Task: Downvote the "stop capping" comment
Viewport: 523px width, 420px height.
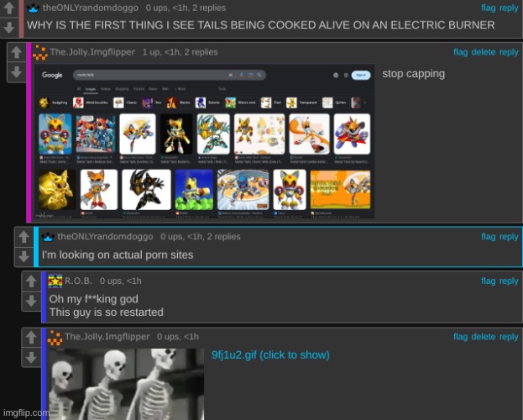Action: coord(16,71)
